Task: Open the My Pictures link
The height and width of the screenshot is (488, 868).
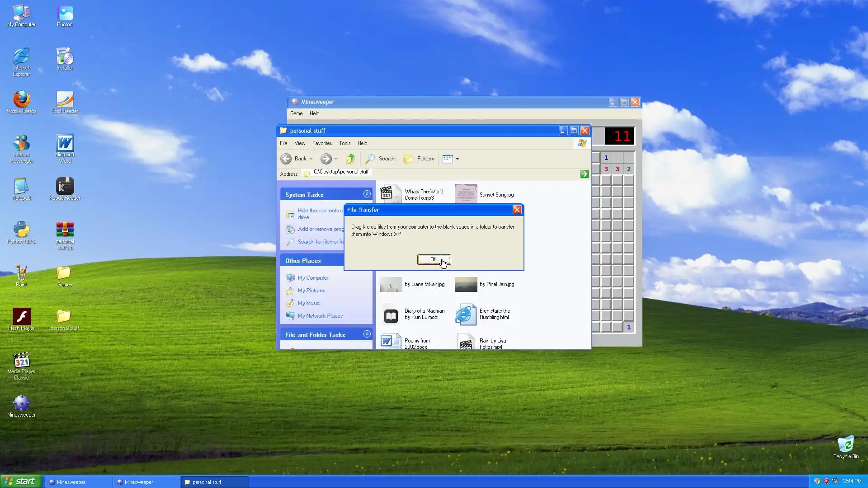Action: pos(311,291)
